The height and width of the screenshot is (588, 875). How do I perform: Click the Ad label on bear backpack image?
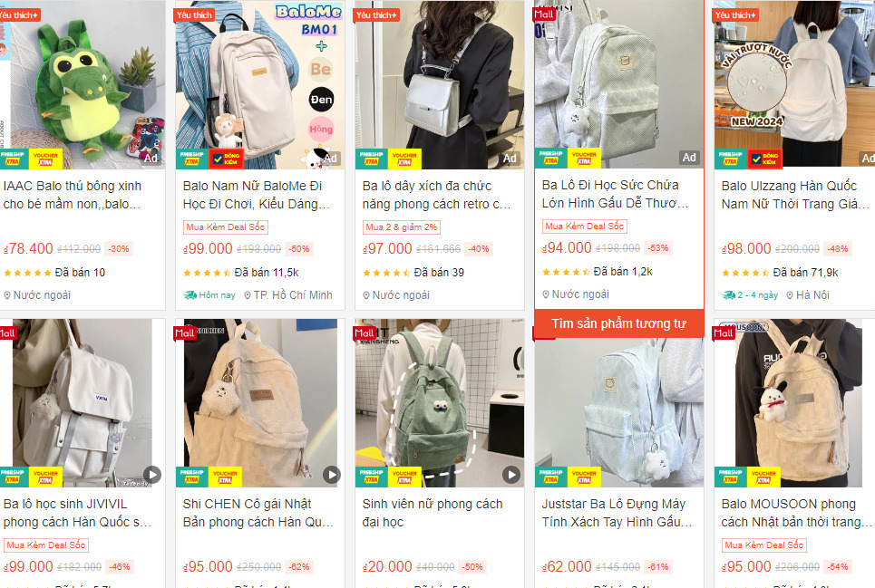tap(689, 158)
